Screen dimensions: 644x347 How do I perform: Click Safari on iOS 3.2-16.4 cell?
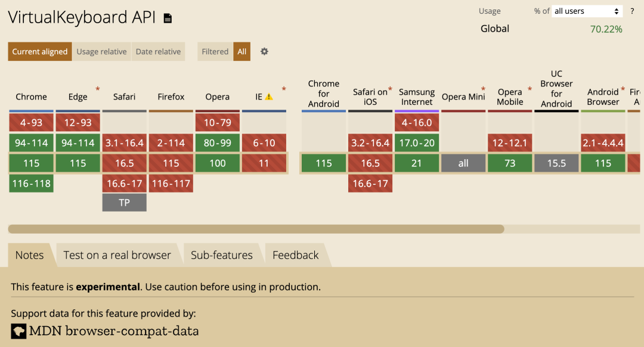(x=370, y=143)
